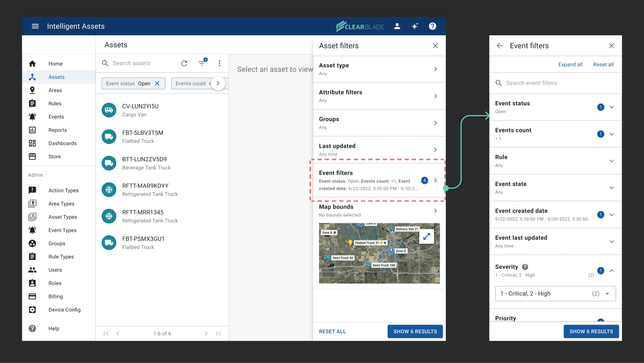Open the three-dot more options menu
The height and width of the screenshot is (363, 644).
219,63
